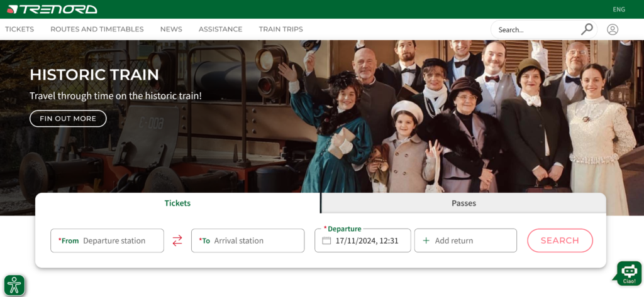Click the plus icon beside Add return
The height and width of the screenshot is (297, 644).
click(426, 240)
